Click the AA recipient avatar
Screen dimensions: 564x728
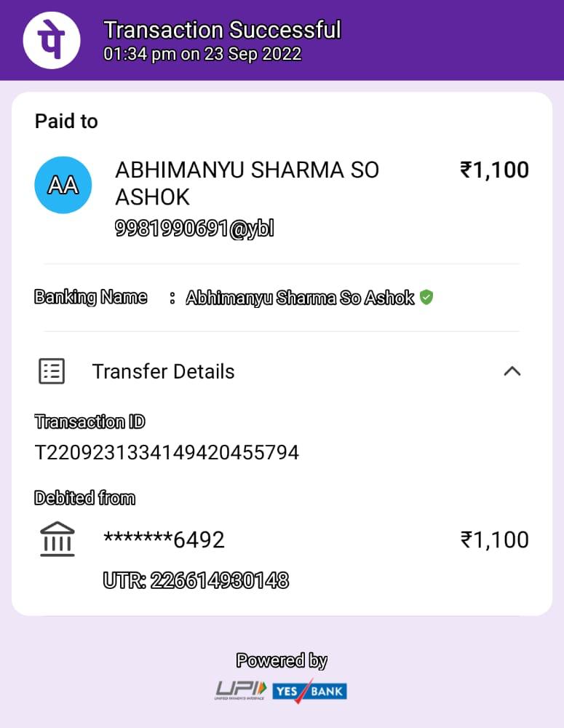(x=63, y=185)
